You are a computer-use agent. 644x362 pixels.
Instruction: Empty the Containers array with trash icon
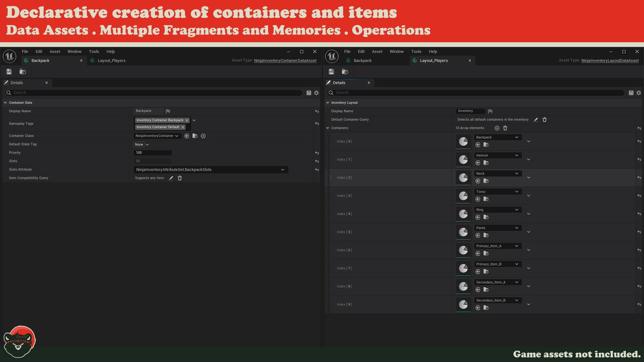(x=505, y=128)
